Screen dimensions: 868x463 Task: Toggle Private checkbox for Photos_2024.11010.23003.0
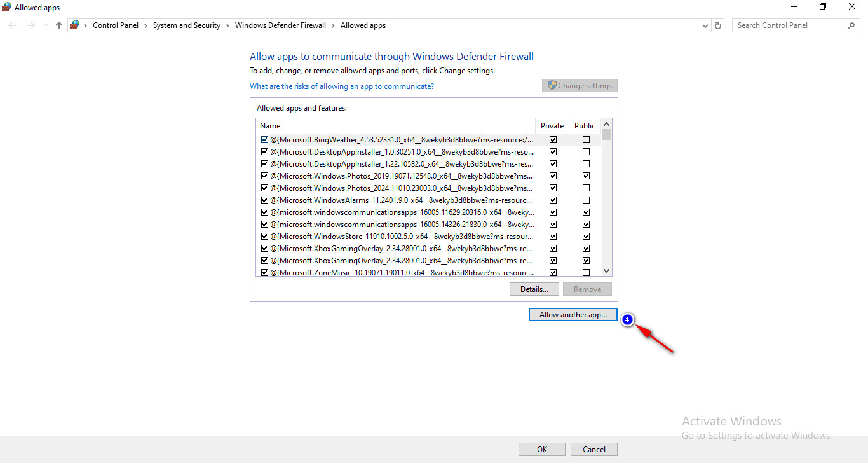(x=553, y=188)
